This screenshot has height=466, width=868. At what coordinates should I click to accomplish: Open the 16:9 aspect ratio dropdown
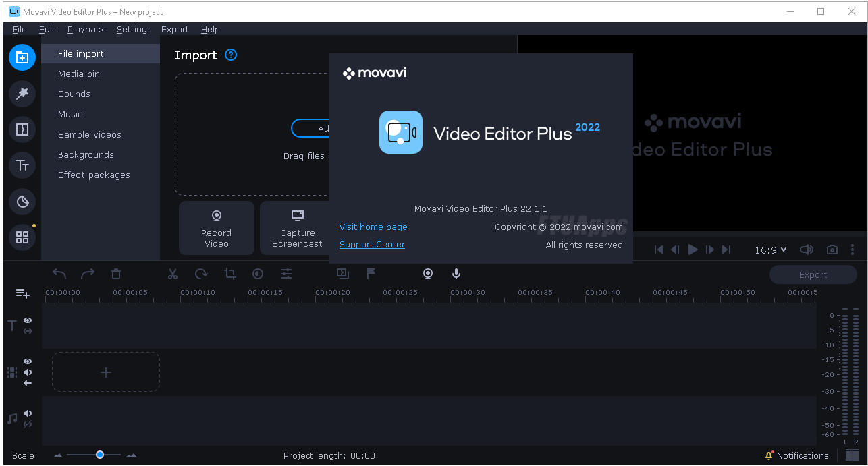tap(770, 250)
